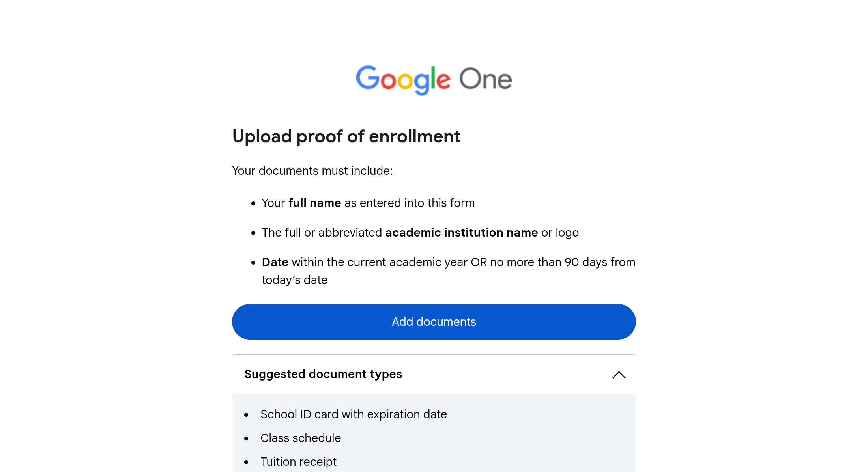
Task: Click the Tuition receipt list item
Action: pos(298,462)
